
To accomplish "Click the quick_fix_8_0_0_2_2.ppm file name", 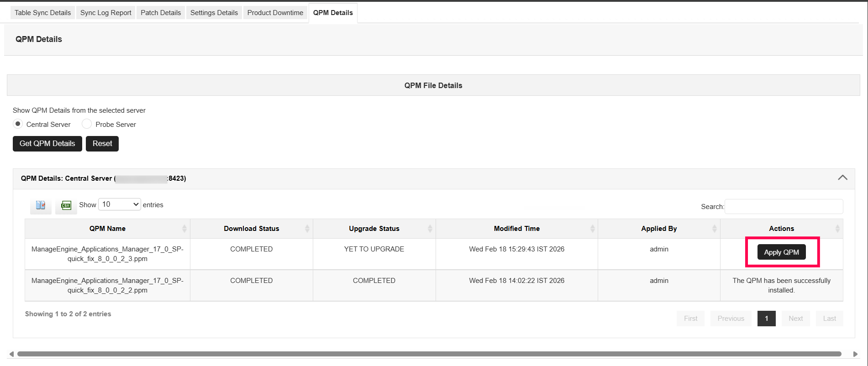I will 107,285.
